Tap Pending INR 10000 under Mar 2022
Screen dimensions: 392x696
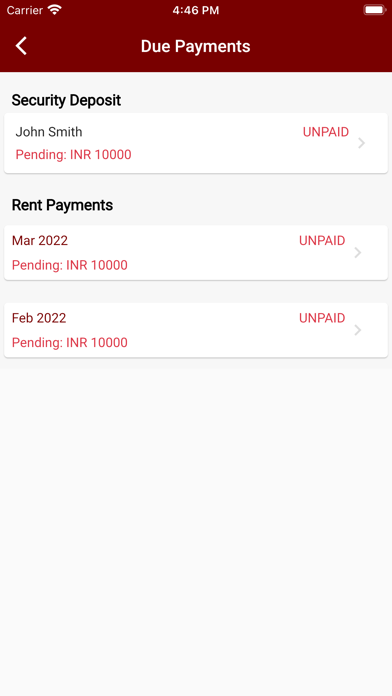click(x=70, y=265)
